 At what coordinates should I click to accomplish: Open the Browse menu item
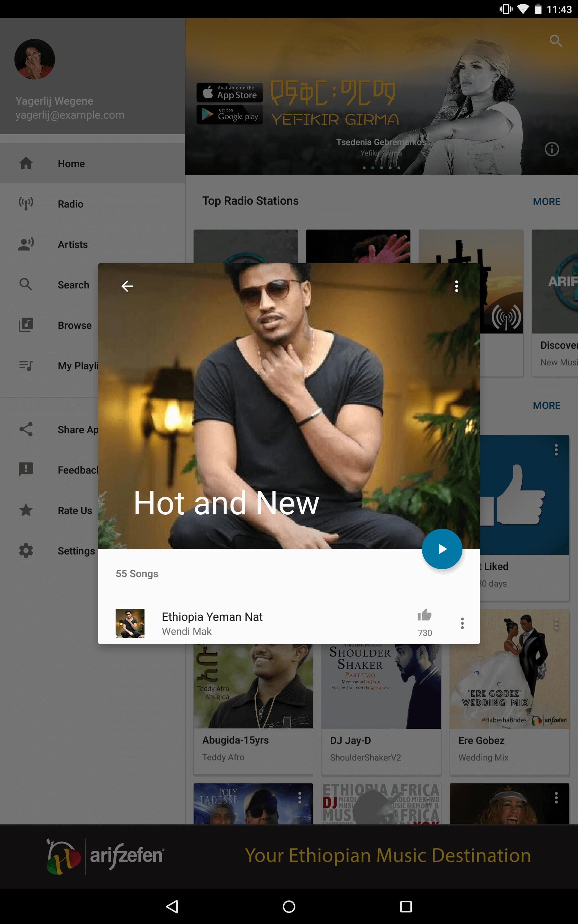pyautogui.click(x=49, y=325)
